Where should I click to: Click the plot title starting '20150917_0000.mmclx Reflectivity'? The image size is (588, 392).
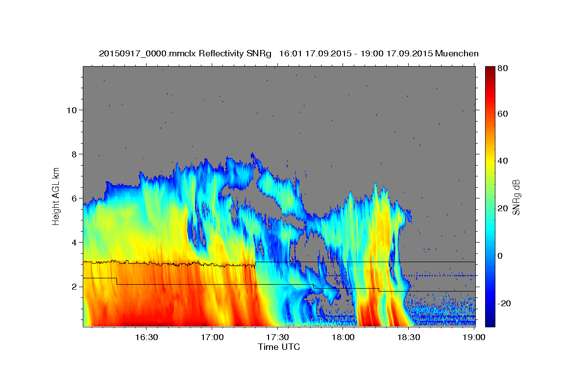289,53
